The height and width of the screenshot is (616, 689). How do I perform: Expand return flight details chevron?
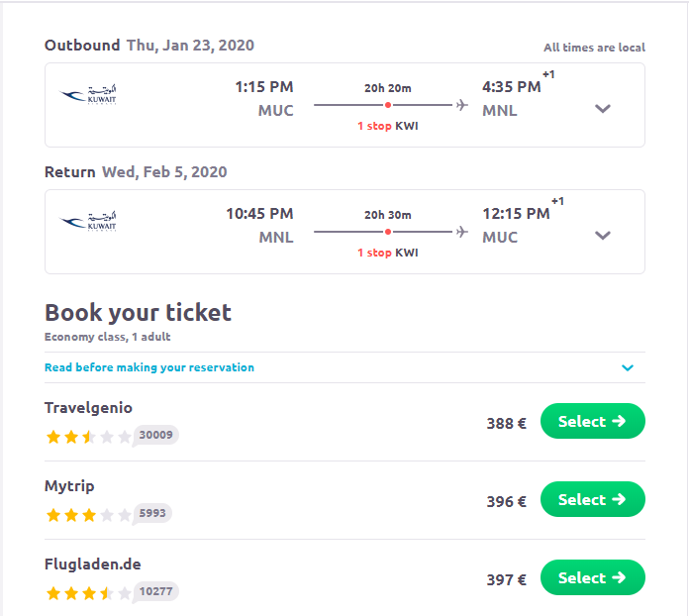[x=603, y=236]
